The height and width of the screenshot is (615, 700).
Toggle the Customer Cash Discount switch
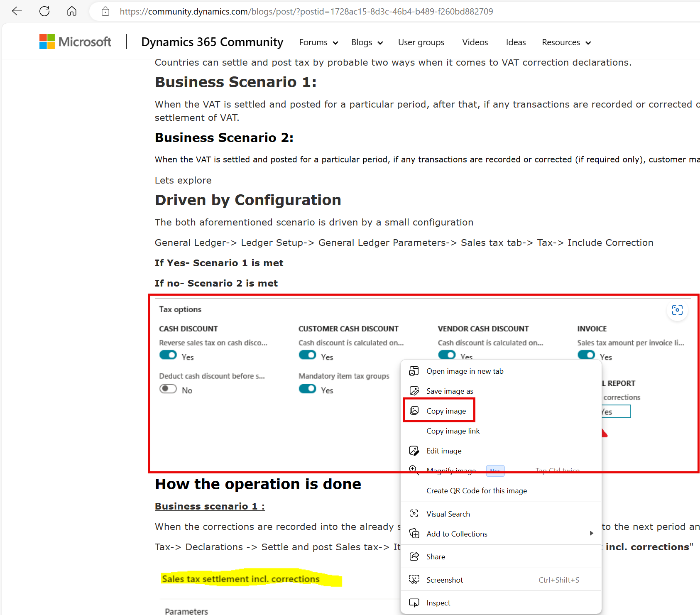click(308, 355)
